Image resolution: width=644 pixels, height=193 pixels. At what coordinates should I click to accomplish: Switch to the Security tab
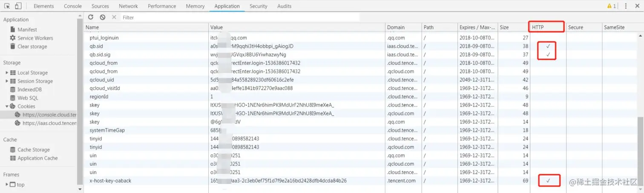click(x=259, y=6)
